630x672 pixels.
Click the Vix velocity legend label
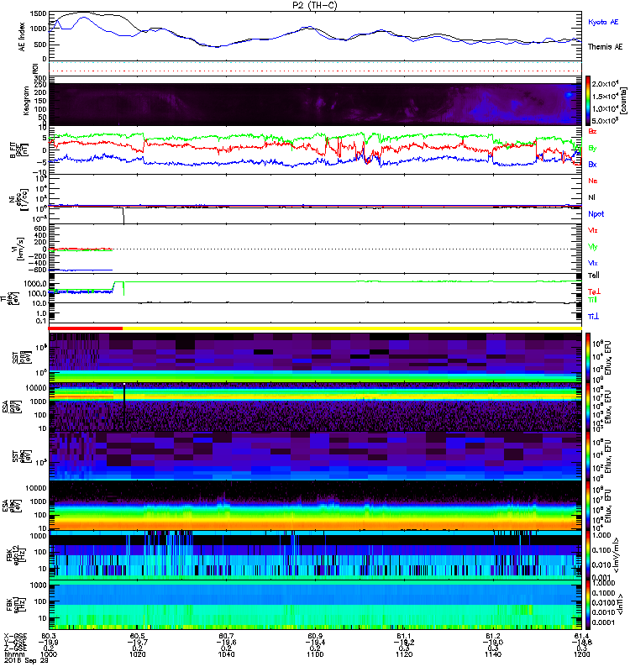593,263
